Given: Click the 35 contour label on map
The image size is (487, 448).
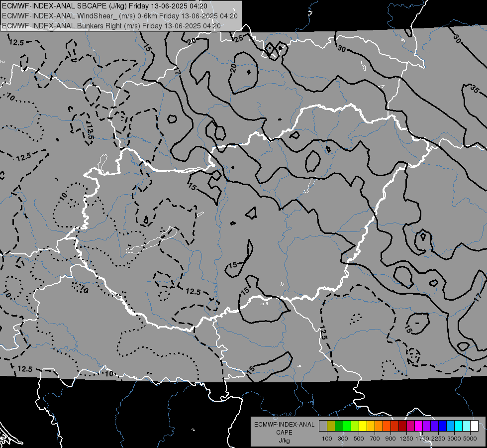Looking at the screenshot, I should [474, 89].
